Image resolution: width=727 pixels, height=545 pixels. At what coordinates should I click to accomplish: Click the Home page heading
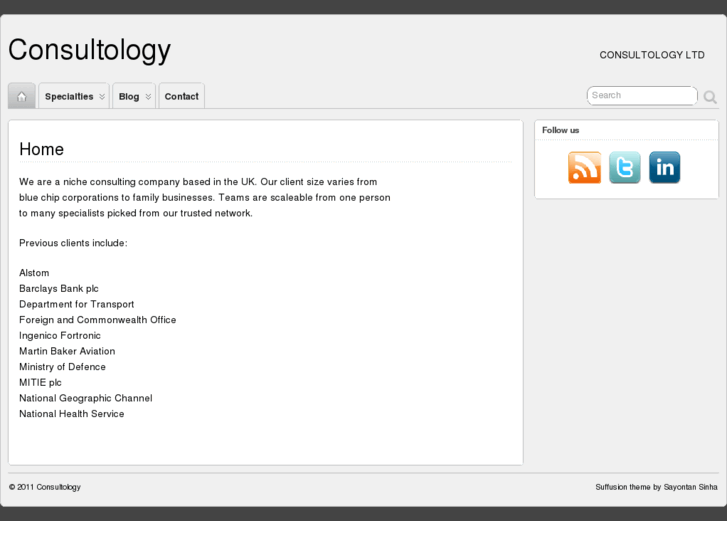pyautogui.click(x=41, y=149)
